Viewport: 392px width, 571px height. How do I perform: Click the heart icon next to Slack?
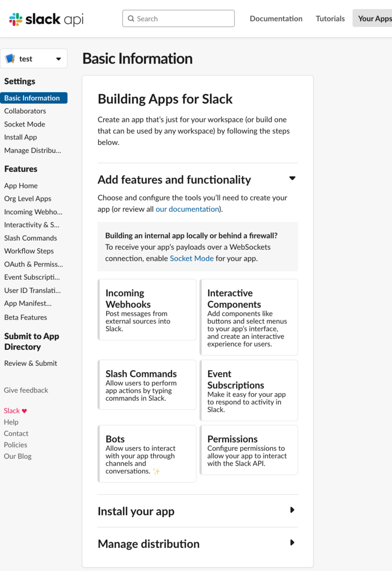[x=25, y=411]
